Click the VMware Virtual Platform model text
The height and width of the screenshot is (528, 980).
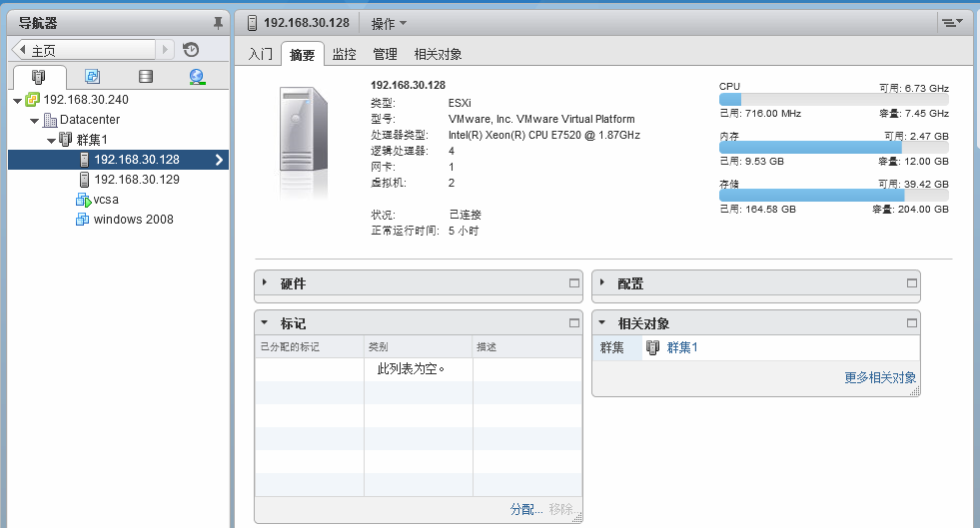541,119
